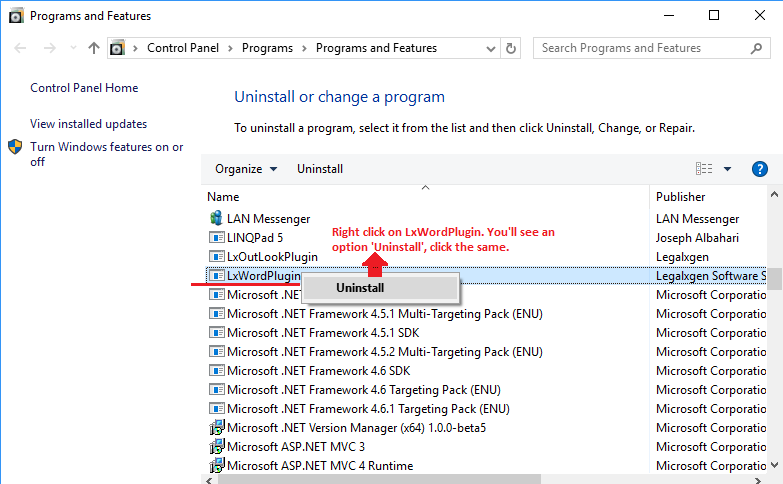The height and width of the screenshot is (484, 783).
Task: Click the search magnifier icon
Action: (x=756, y=48)
